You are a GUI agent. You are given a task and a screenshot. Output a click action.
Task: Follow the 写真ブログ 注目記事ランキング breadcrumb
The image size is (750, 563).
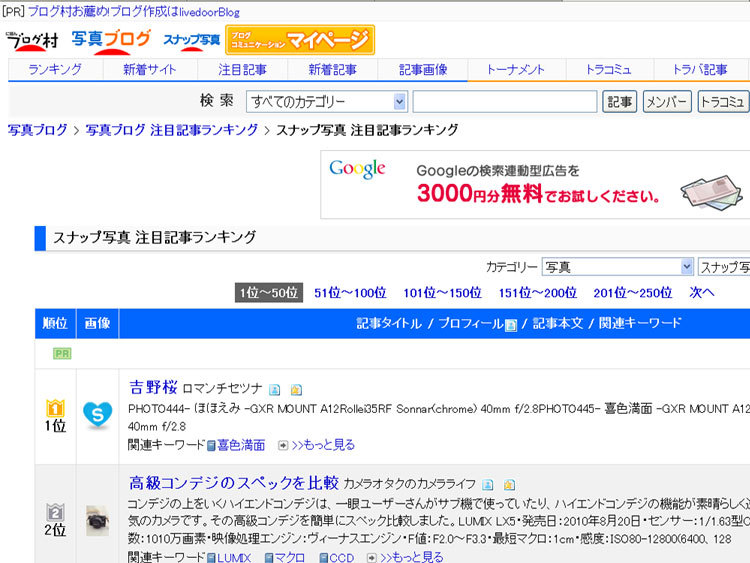tap(171, 130)
